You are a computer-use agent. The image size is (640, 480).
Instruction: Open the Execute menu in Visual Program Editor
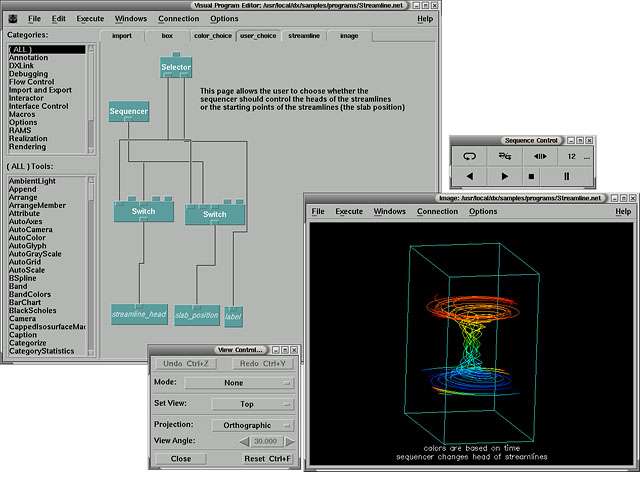90,19
